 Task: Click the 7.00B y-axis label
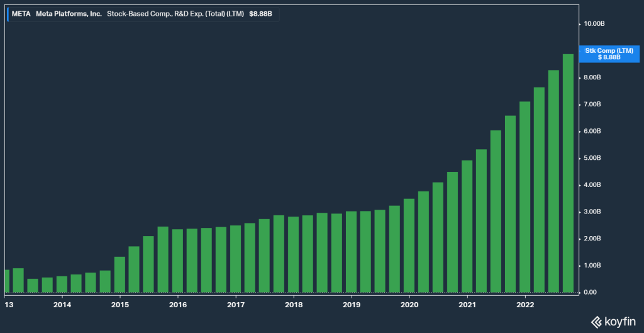click(592, 104)
